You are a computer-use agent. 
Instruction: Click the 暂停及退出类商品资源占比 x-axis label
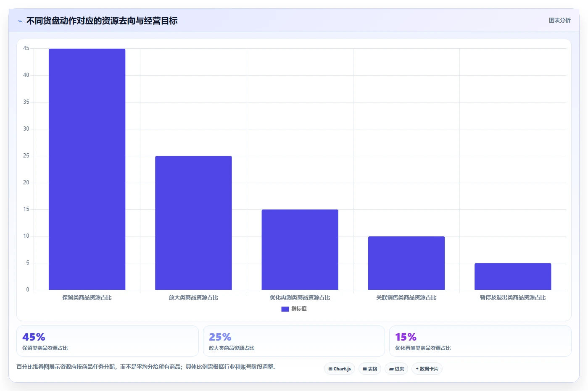513,297
